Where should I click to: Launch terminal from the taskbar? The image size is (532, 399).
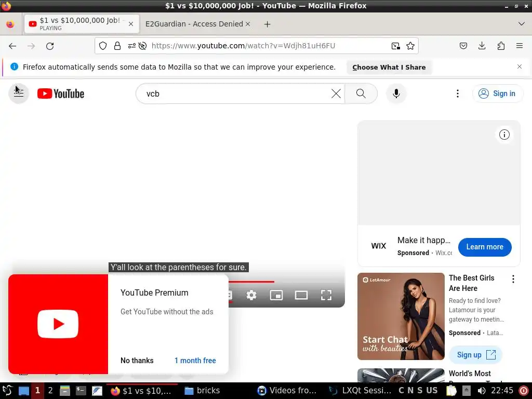click(81, 391)
